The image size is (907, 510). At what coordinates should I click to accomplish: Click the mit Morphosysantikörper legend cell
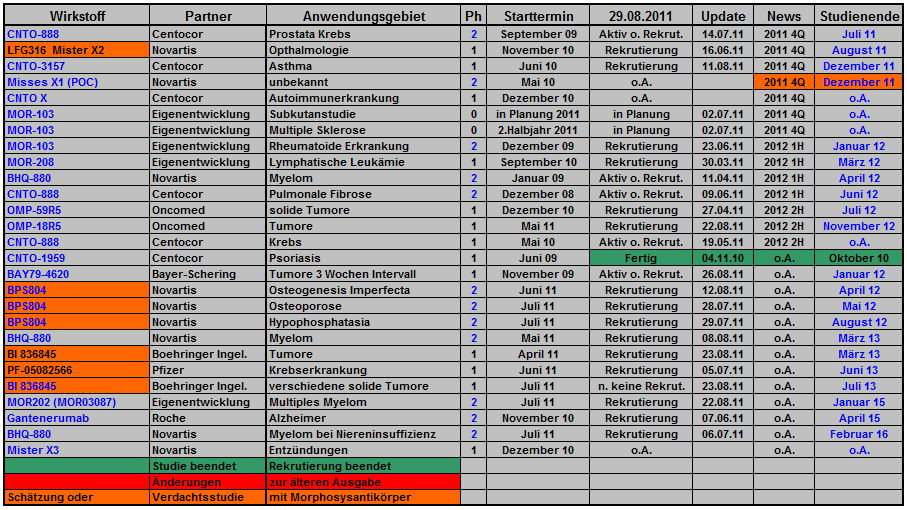tap(364, 497)
